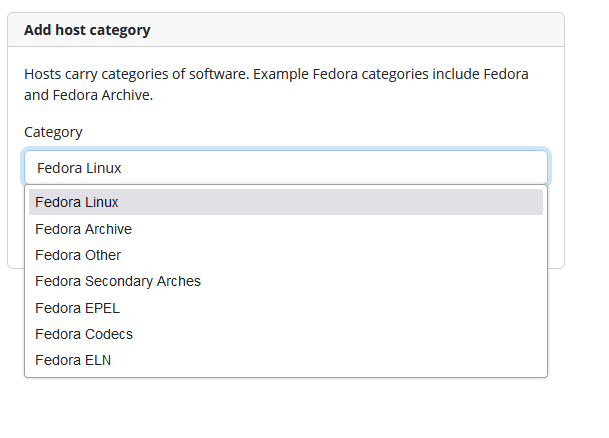Select the Fedora Codecs option

286,334
